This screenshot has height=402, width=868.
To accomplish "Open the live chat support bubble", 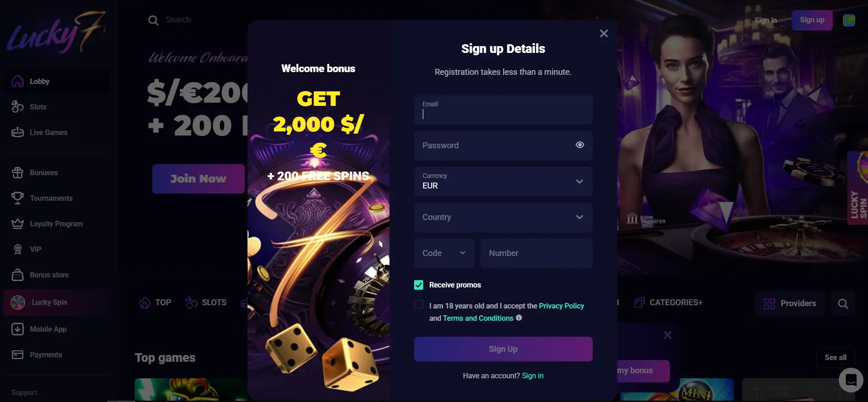I will pyautogui.click(x=851, y=380).
